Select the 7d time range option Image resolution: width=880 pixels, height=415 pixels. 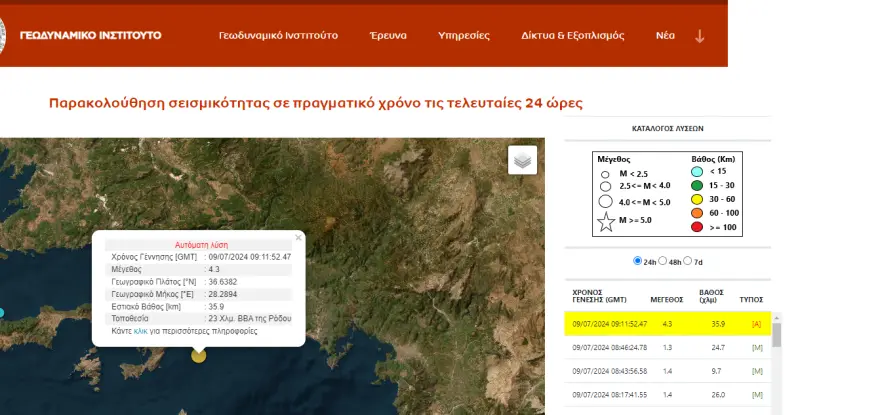pyautogui.click(x=688, y=261)
